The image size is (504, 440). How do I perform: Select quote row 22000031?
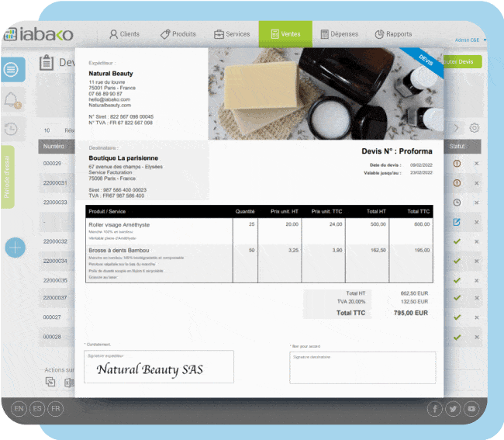(55, 183)
